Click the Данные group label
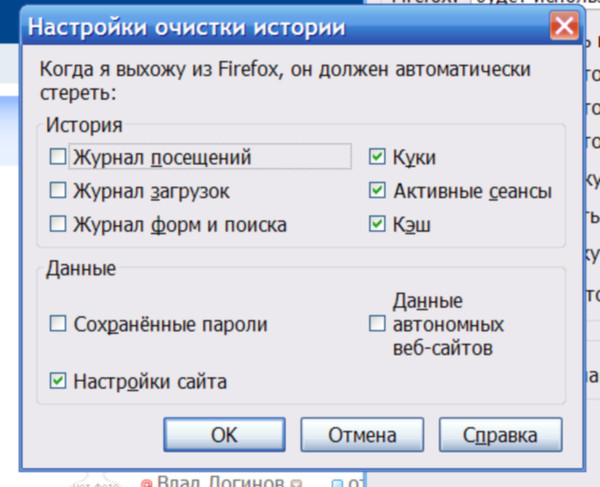This screenshot has height=487, width=600. (81, 268)
